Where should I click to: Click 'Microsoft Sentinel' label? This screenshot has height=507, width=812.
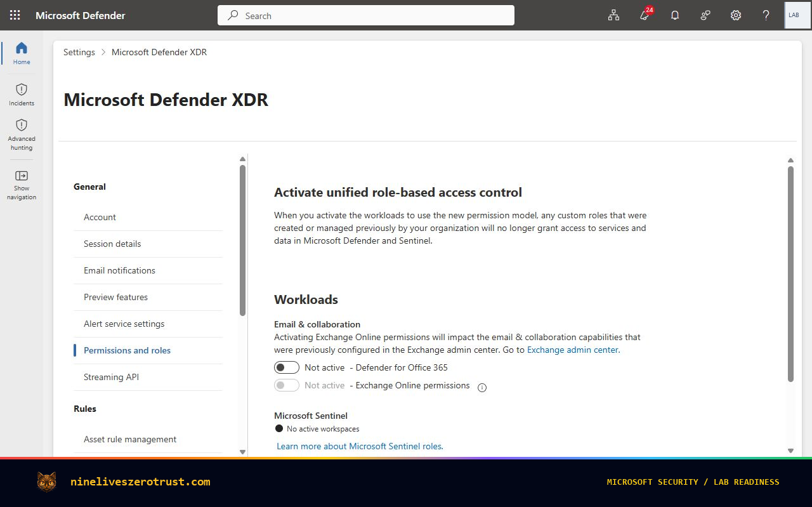click(x=311, y=416)
